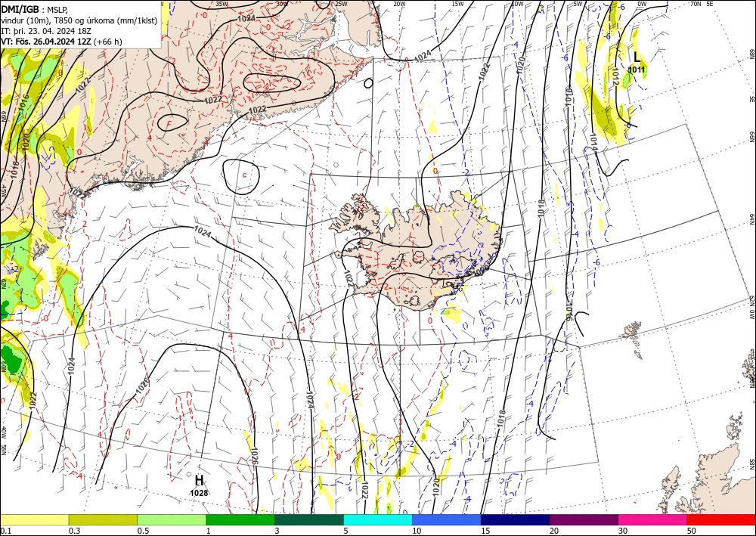
Task: Select the '1011' low pressure value
Action: tap(637, 70)
